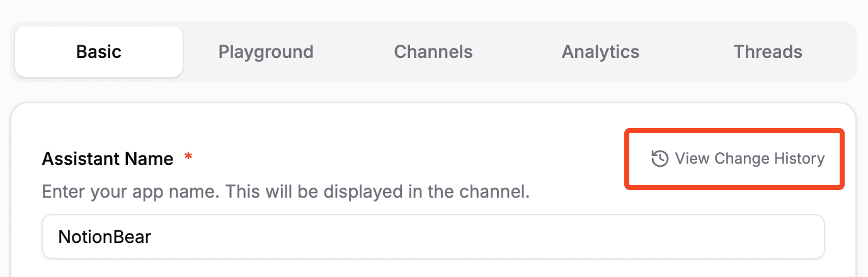The width and height of the screenshot is (868, 277).
Task: Click empty space inside the name field
Action: [x=504, y=237]
